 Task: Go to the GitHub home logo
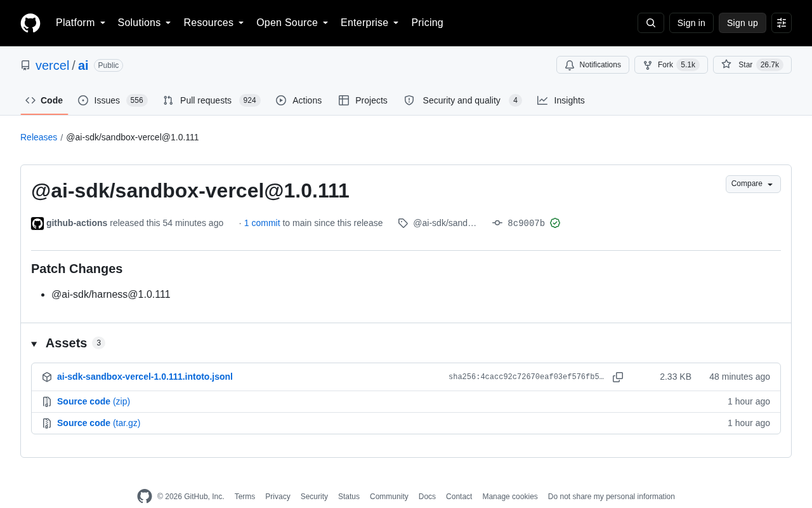30,23
